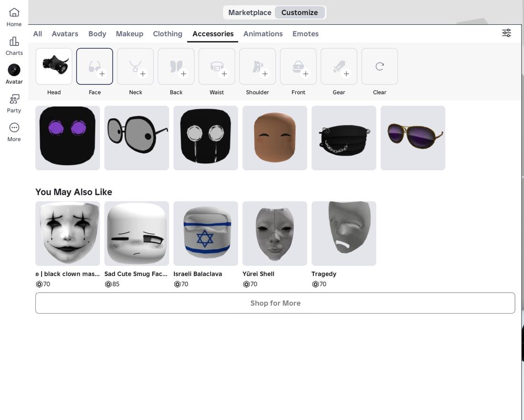
Task: Select the Back accessory slot
Action: click(176, 66)
